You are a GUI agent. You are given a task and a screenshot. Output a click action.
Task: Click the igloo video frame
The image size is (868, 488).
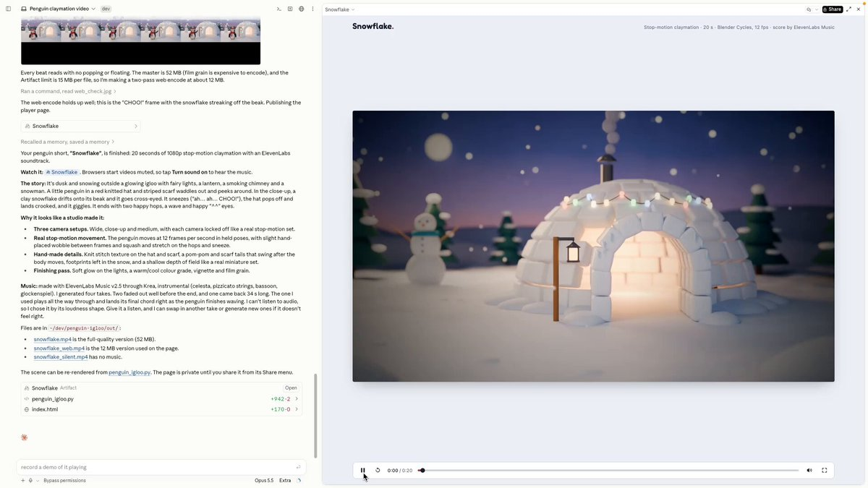click(x=593, y=246)
